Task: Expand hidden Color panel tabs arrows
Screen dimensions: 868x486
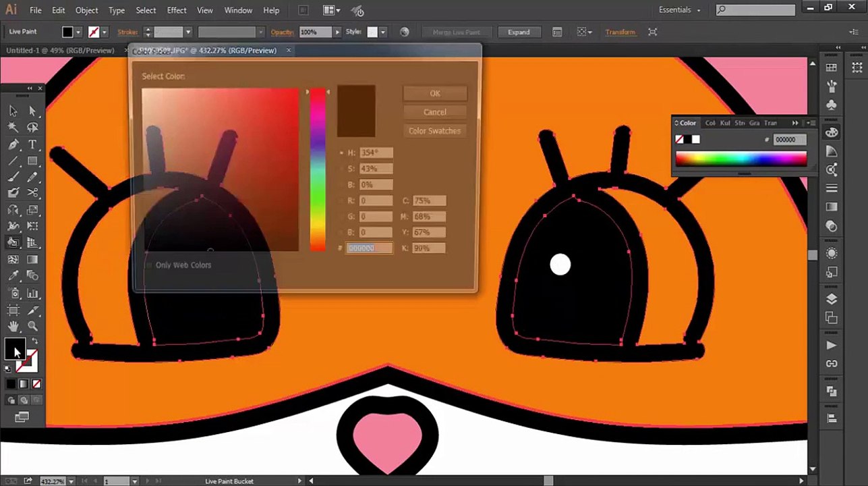Action: [795, 123]
